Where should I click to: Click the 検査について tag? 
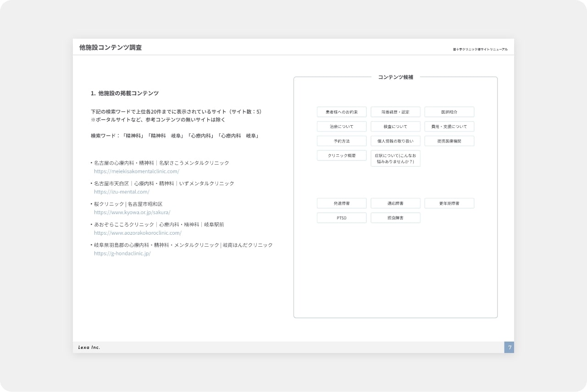point(395,127)
